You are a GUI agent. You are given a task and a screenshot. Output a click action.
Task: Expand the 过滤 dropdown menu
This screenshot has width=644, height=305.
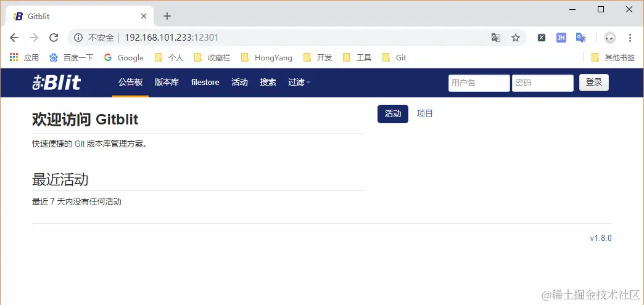[299, 83]
